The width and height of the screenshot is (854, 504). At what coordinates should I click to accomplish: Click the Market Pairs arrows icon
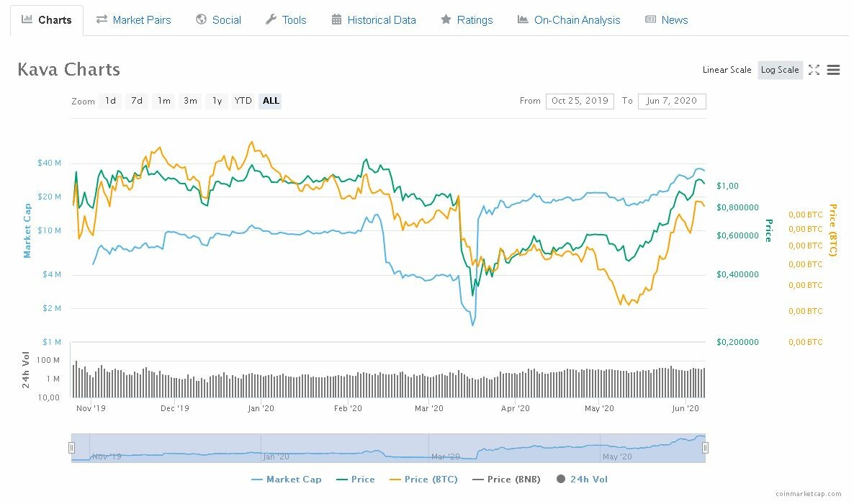(102, 19)
